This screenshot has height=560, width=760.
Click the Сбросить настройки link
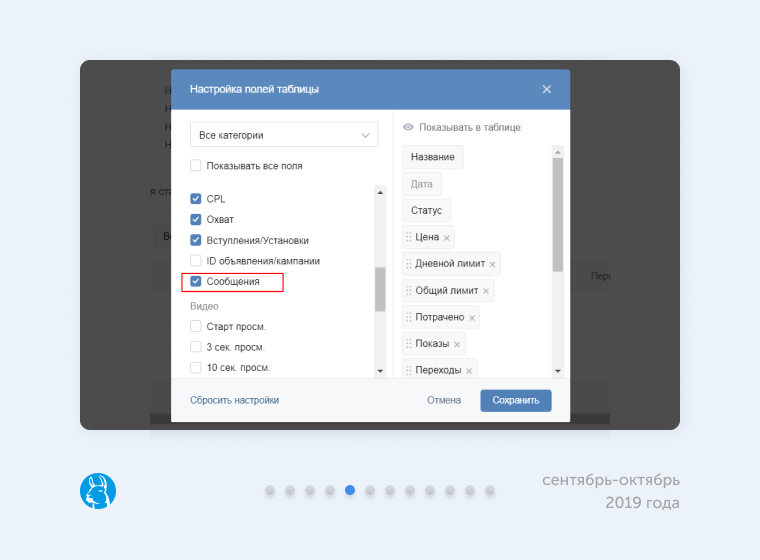click(234, 400)
